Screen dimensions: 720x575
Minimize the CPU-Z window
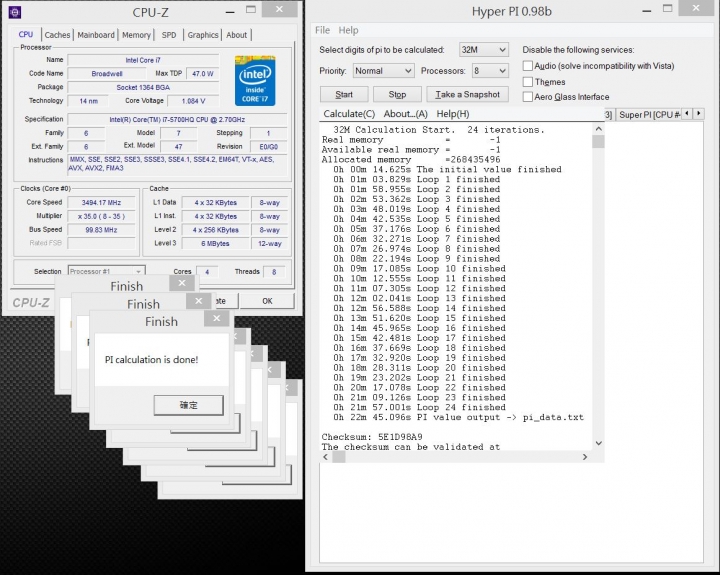click(231, 10)
